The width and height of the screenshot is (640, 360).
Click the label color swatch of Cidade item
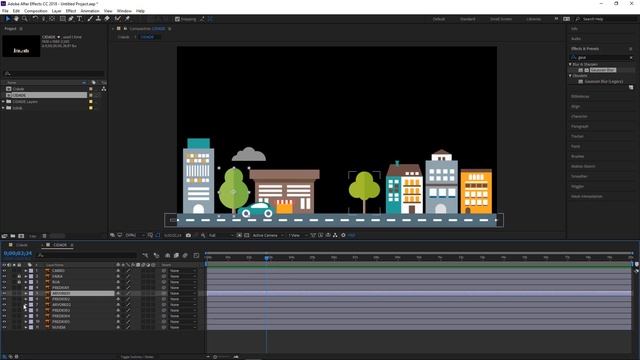coord(91,89)
